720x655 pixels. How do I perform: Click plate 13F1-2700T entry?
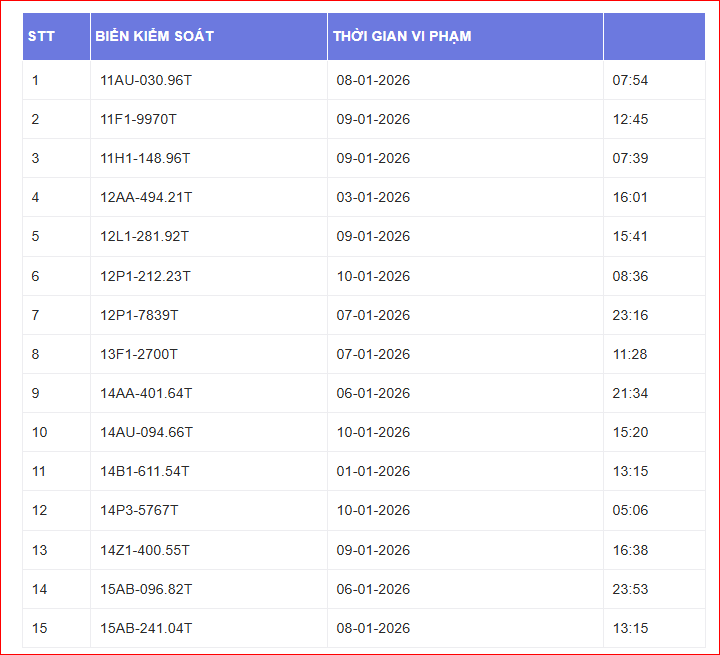[138, 354]
